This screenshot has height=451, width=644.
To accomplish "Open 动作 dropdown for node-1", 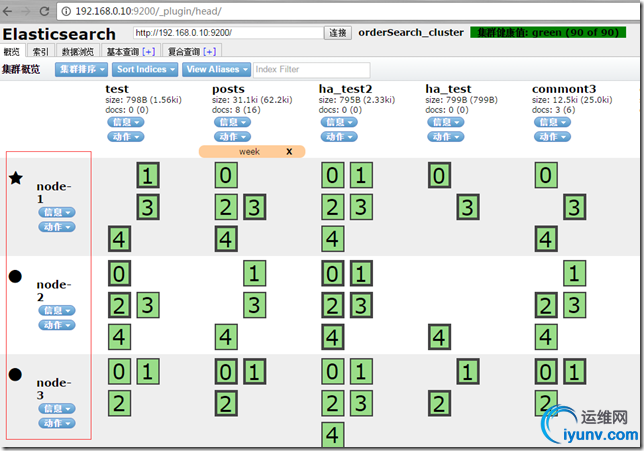I will tap(57, 227).
